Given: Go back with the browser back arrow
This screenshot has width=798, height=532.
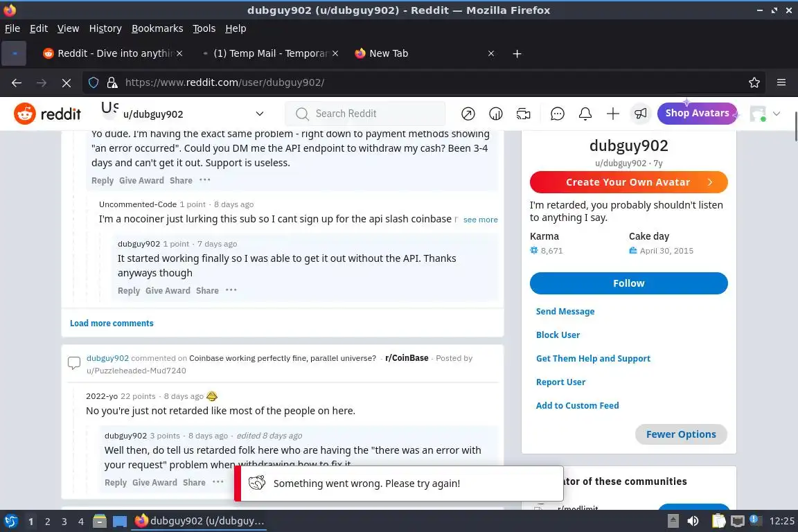Looking at the screenshot, I should tap(17, 82).
